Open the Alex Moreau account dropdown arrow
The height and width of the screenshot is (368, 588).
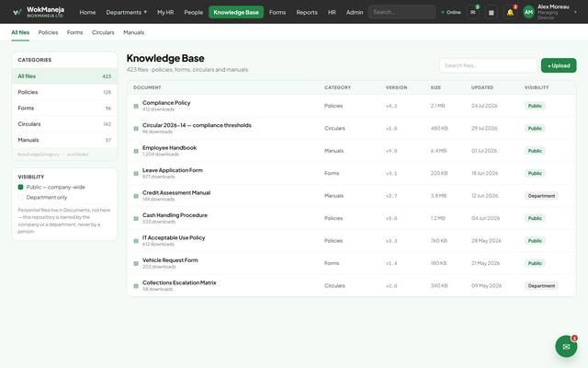click(x=575, y=12)
